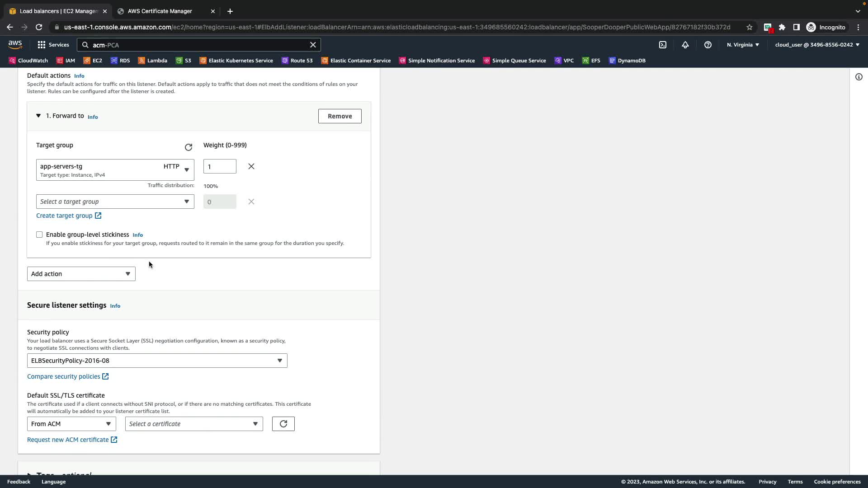Open the AWS support help icon
This screenshot has width=868, height=488.
coord(708,45)
